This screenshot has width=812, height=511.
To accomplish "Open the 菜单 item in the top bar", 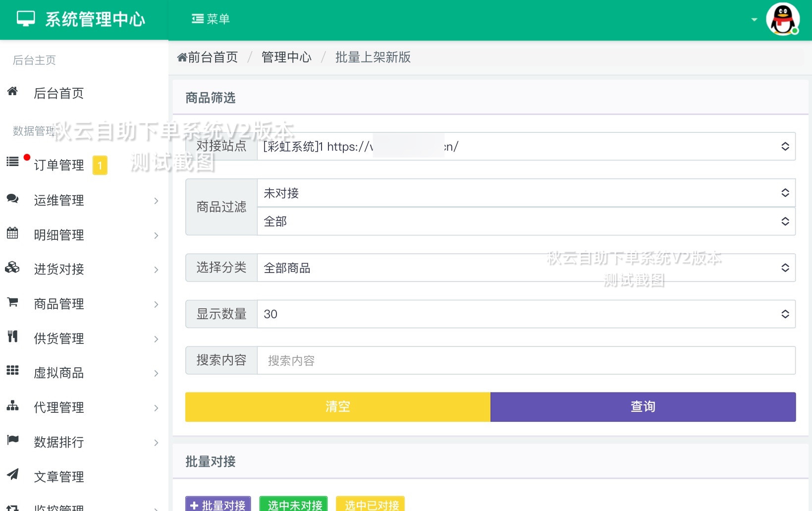I will (210, 19).
